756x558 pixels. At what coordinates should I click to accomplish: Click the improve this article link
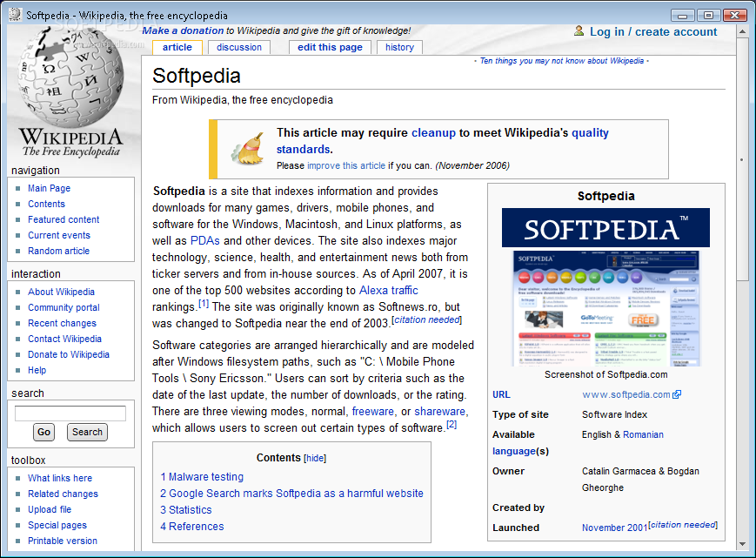coord(346,165)
